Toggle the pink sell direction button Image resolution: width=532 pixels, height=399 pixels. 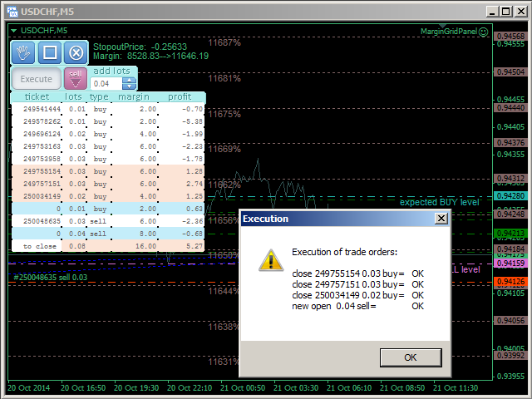(76, 78)
